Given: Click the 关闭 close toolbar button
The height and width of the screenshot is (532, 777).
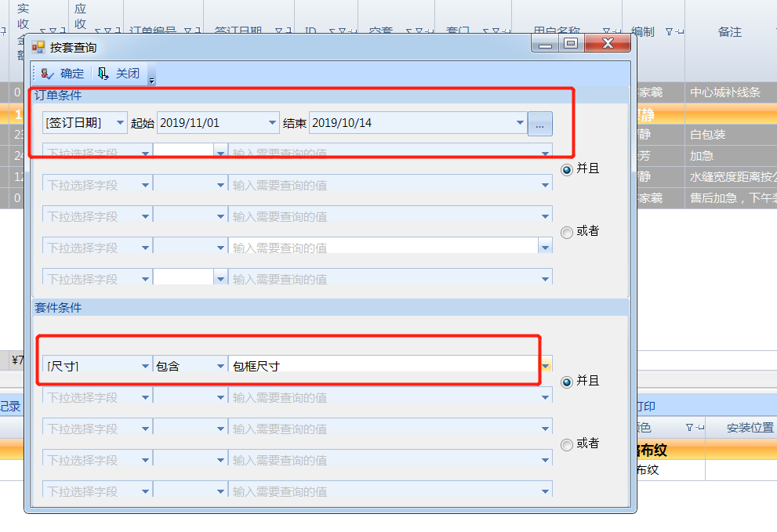Looking at the screenshot, I should pos(118,74).
